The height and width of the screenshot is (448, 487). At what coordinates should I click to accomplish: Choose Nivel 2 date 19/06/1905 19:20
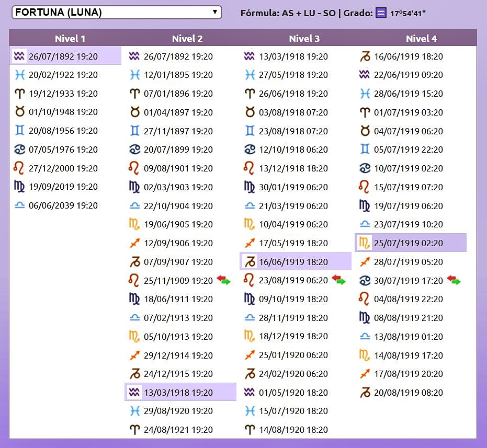click(178, 225)
